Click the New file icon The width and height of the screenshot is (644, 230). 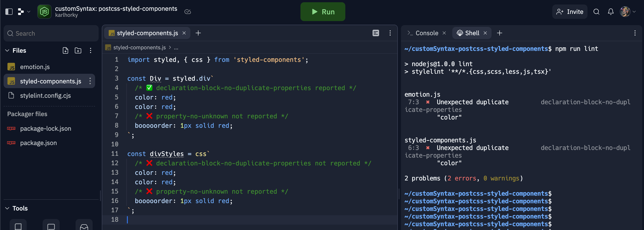[65, 50]
